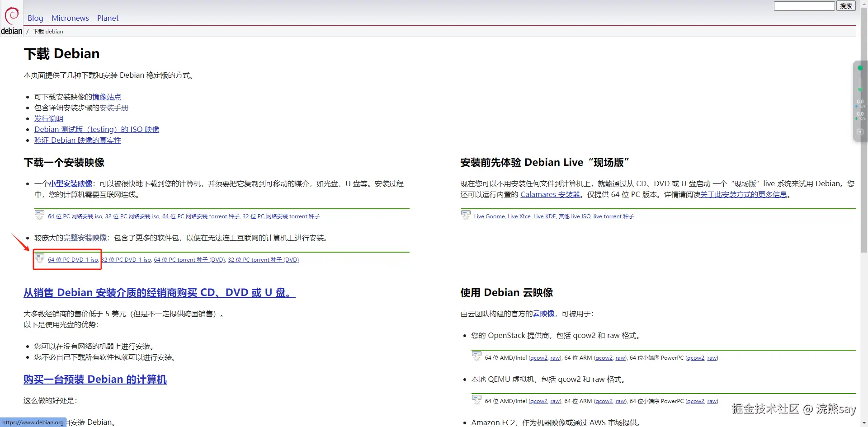Click download icon beside 64 位 PC DVD-1 iso
The height and width of the screenshot is (427, 868).
tap(40, 258)
